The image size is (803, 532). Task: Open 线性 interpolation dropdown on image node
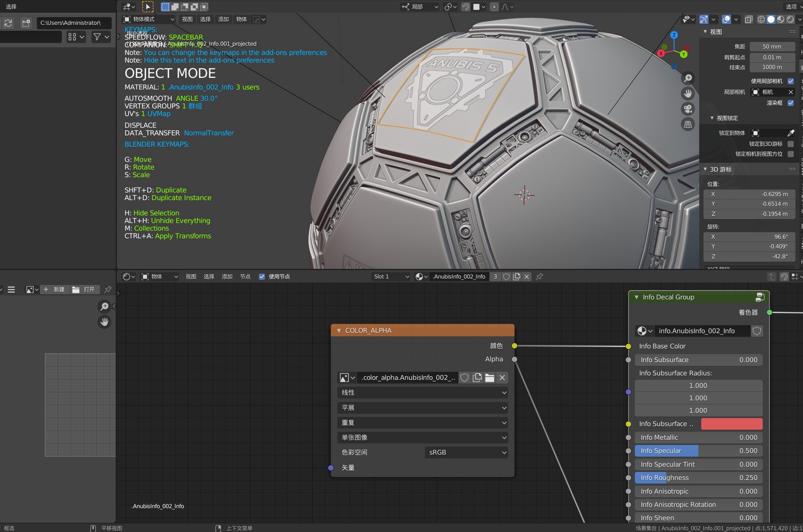423,393
